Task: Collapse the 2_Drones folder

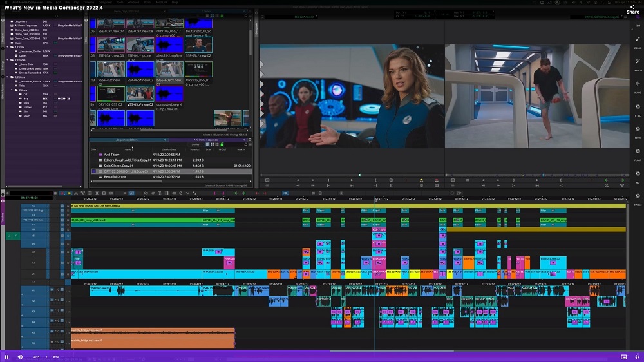Action: [x=7, y=60]
